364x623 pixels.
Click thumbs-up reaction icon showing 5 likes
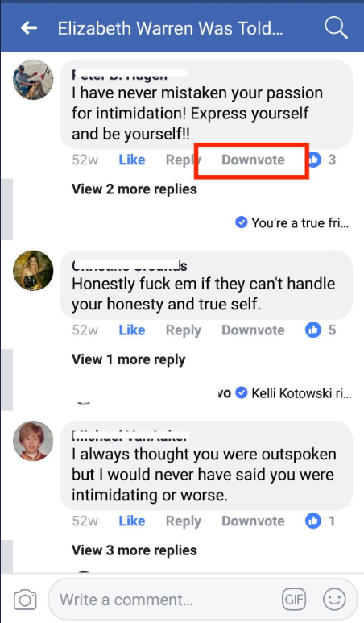pyautogui.click(x=312, y=330)
